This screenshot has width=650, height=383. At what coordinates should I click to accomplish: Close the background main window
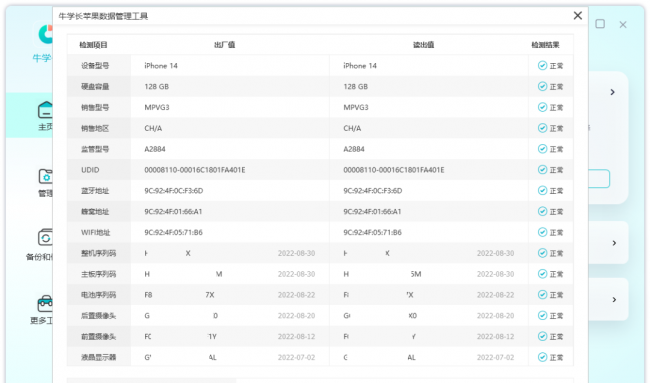pos(623,24)
